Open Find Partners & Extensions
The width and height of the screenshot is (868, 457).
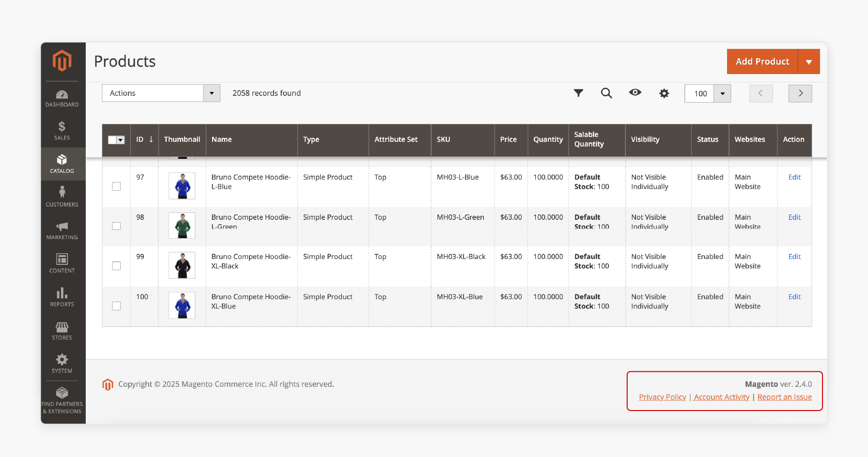[62, 400]
